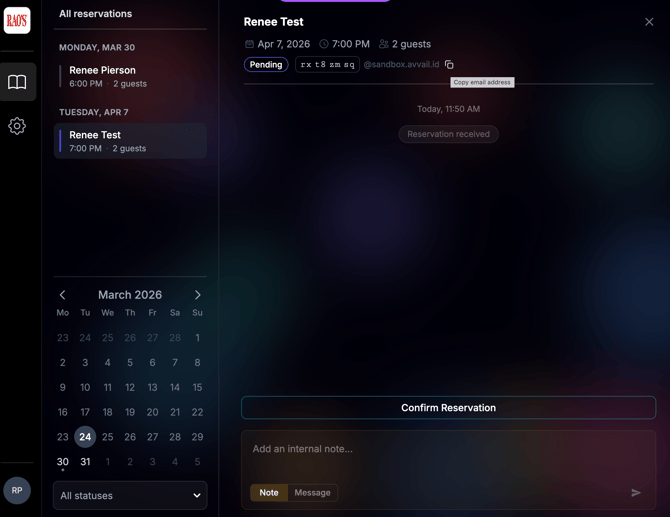This screenshot has height=517, width=670.
Task: Select the Note toggle option
Action: pos(269,493)
